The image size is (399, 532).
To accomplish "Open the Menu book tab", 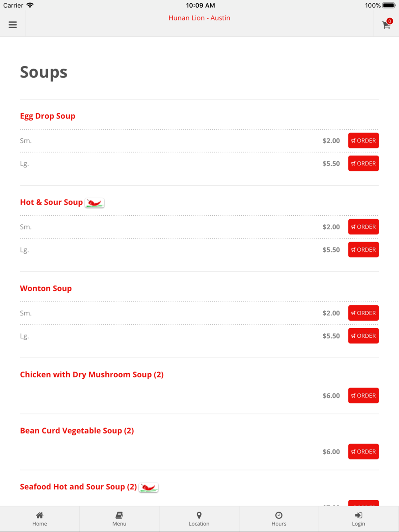I will [119, 519].
